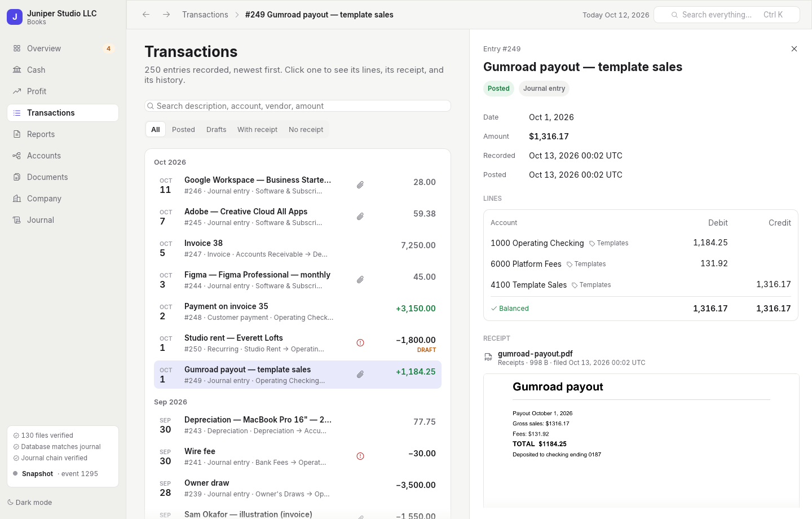Click the Juniper Studio J logo icon
The width and height of the screenshot is (812, 519).
tap(15, 17)
